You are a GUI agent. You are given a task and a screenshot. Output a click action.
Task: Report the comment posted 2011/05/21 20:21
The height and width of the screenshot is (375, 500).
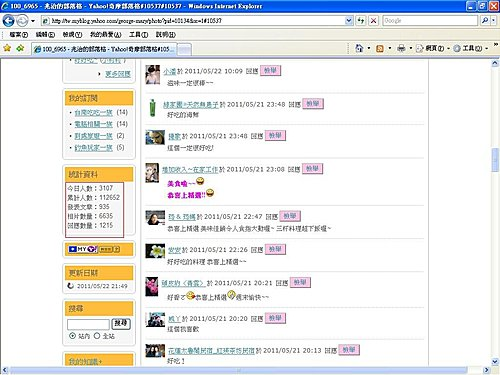[x=300, y=282]
